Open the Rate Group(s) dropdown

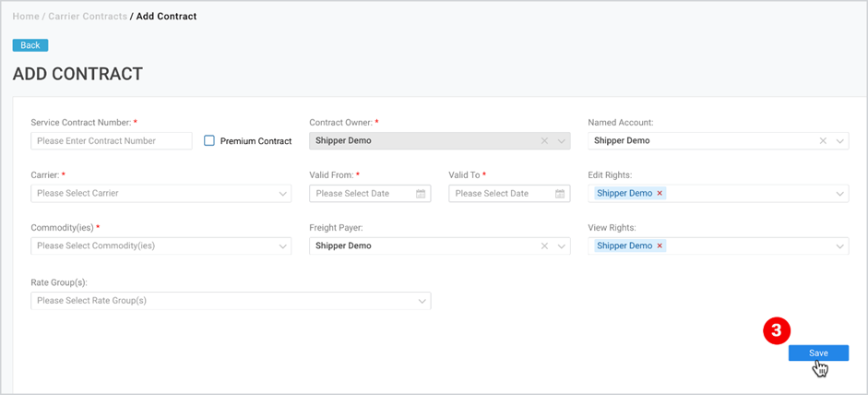pos(231,301)
